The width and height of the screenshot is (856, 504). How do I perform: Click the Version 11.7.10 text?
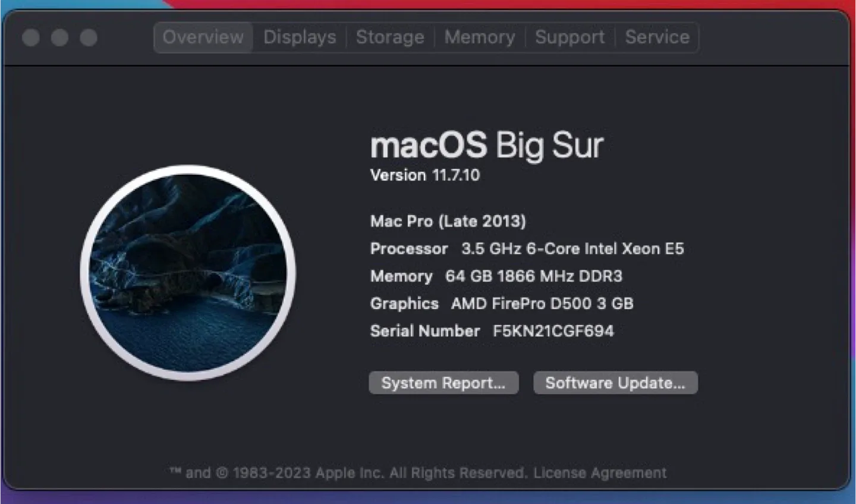pyautogui.click(x=425, y=175)
